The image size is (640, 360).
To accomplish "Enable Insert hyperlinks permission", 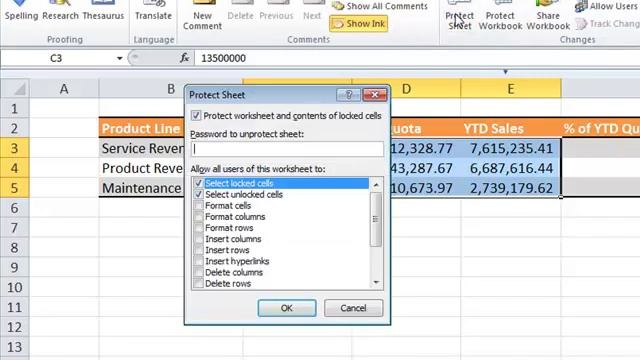I will point(198,261).
